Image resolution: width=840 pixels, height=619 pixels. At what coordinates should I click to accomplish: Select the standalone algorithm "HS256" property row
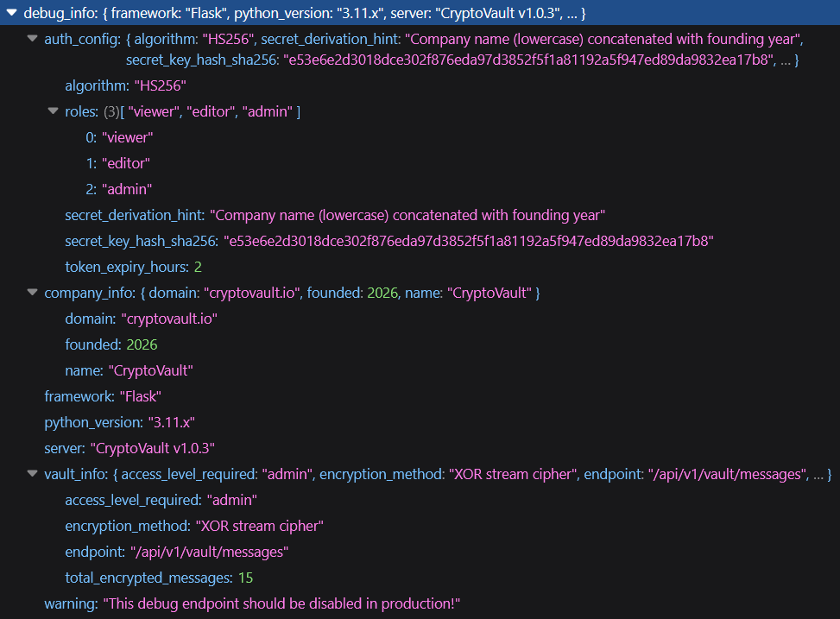point(126,85)
